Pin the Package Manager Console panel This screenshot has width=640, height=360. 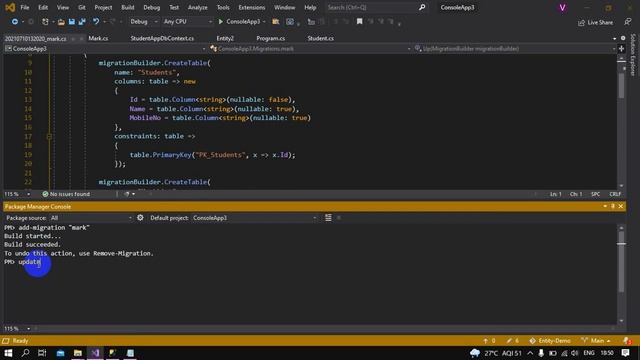[613, 206]
